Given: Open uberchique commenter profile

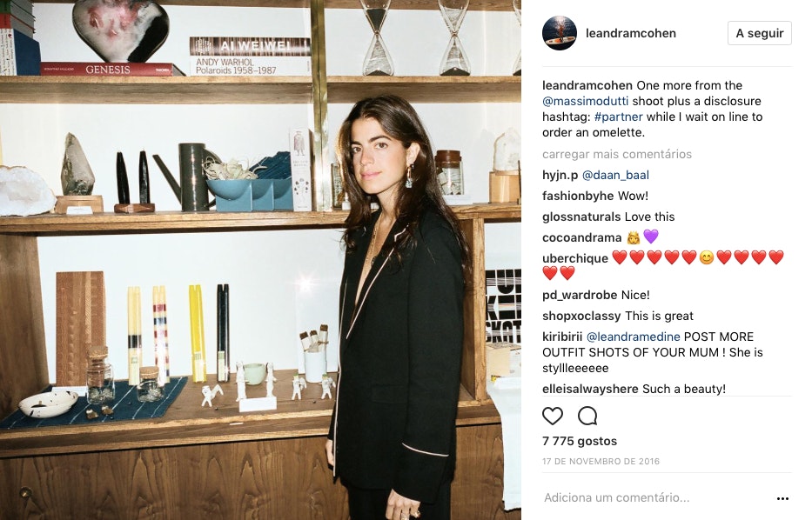Looking at the screenshot, I should [574, 259].
